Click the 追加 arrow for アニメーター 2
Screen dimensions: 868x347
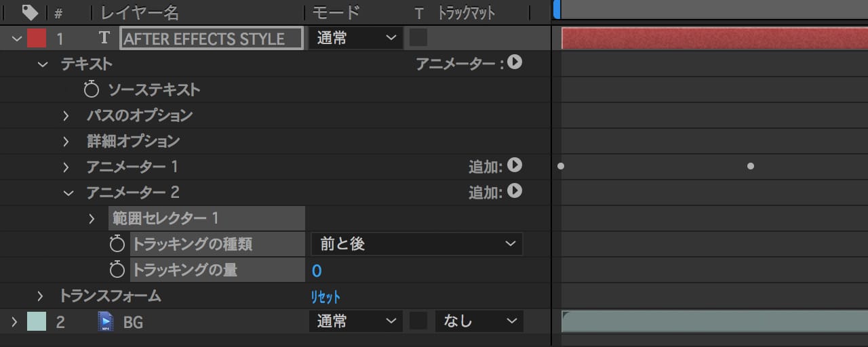[x=515, y=192]
